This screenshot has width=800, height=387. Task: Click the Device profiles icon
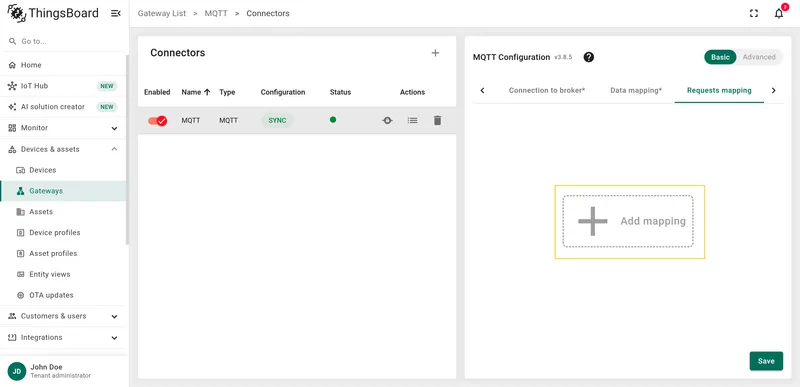tap(21, 233)
